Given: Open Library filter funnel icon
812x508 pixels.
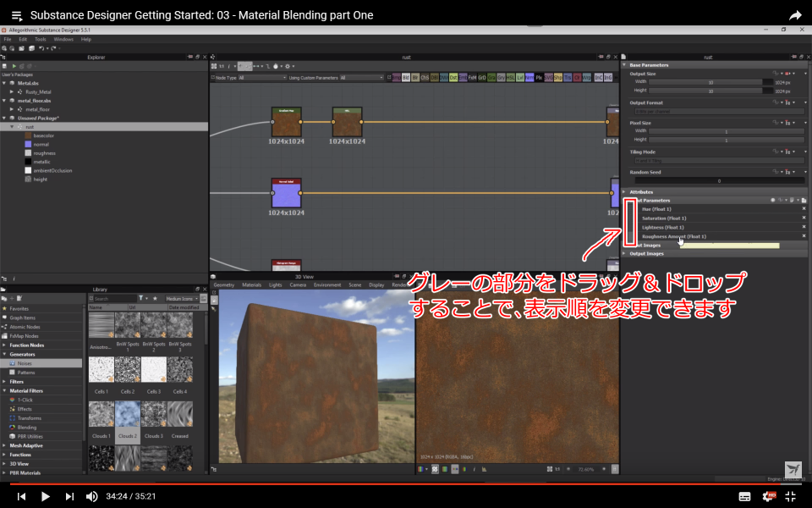Looking at the screenshot, I should tap(141, 299).
